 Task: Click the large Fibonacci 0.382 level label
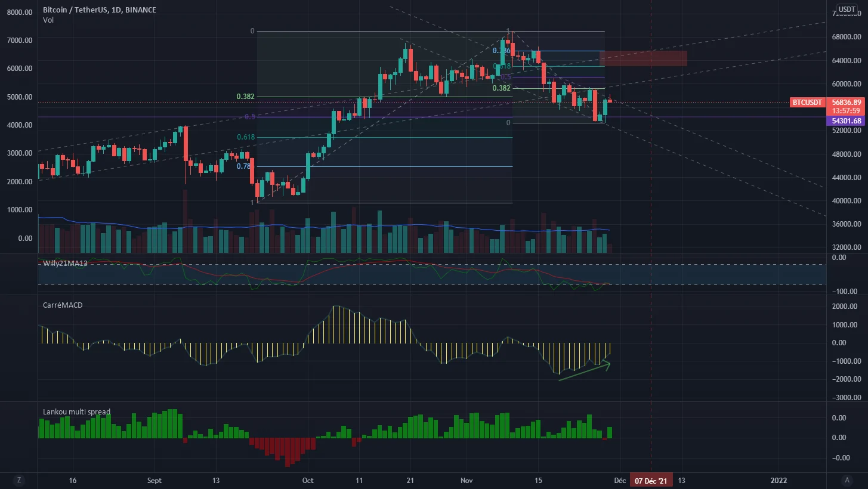click(x=246, y=96)
